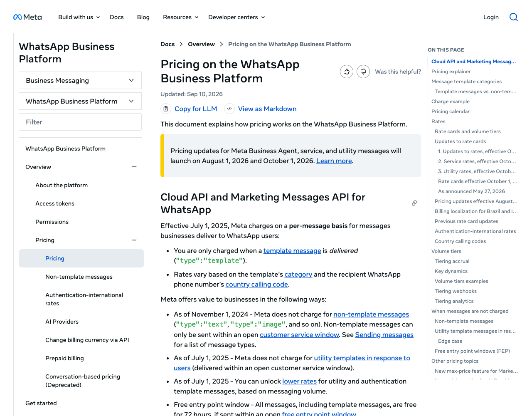The image size is (532, 416).
Task: Open Prepaid billing sidebar page
Action: 64,358
